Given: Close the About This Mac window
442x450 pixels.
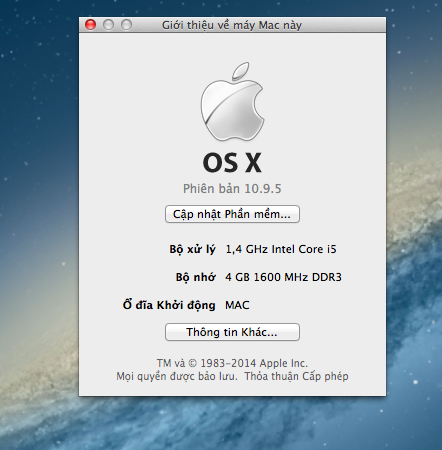Looking at the screenshot, I should (90, 25).
